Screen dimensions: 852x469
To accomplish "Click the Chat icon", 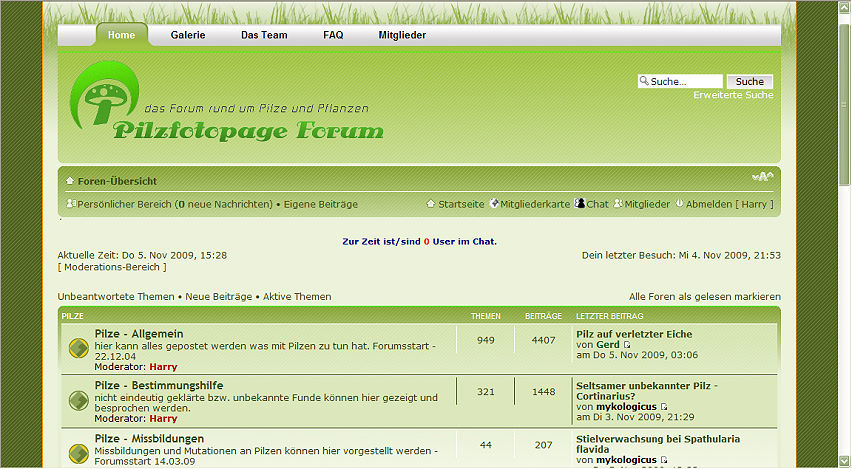I will pos(580,203).
